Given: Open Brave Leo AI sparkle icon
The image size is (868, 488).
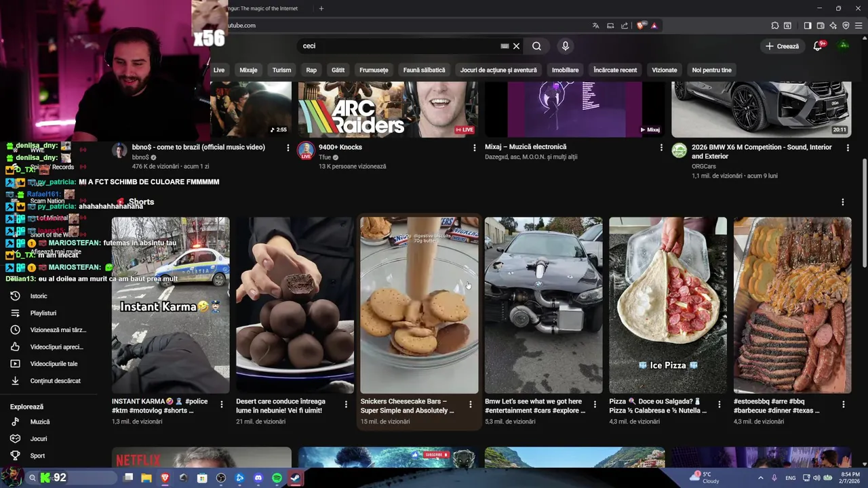Looking at the screenshot, I should 833,26.
